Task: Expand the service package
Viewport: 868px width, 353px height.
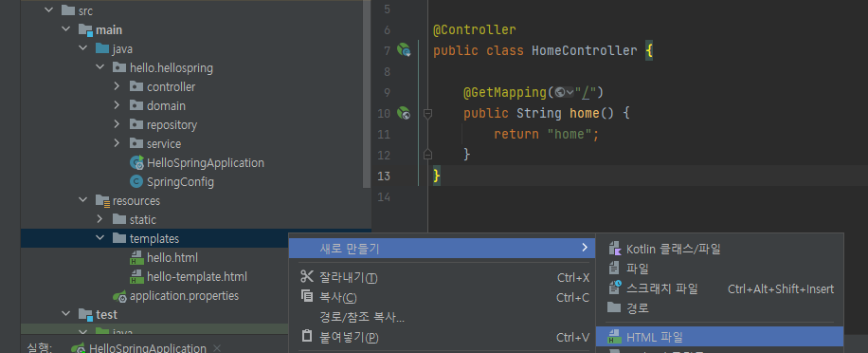Action: coord(117,143)
